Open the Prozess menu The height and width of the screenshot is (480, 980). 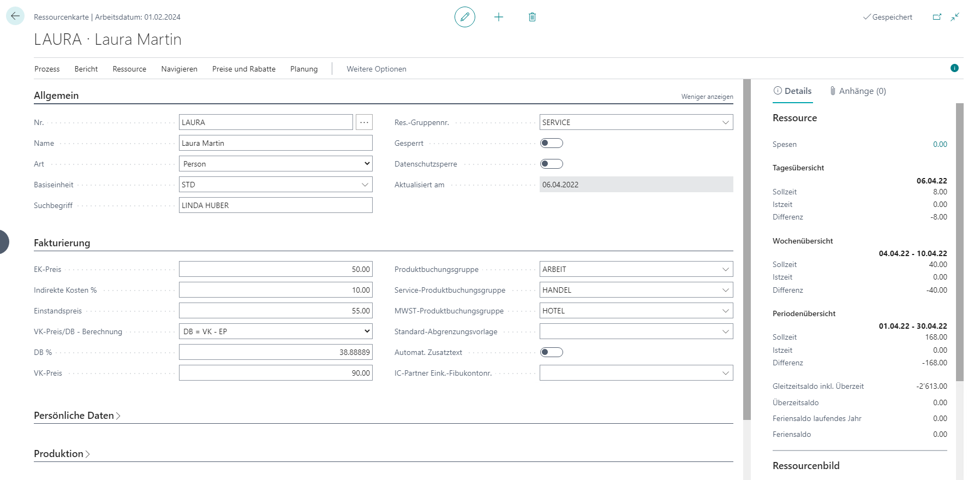click(x=47, y=69)
